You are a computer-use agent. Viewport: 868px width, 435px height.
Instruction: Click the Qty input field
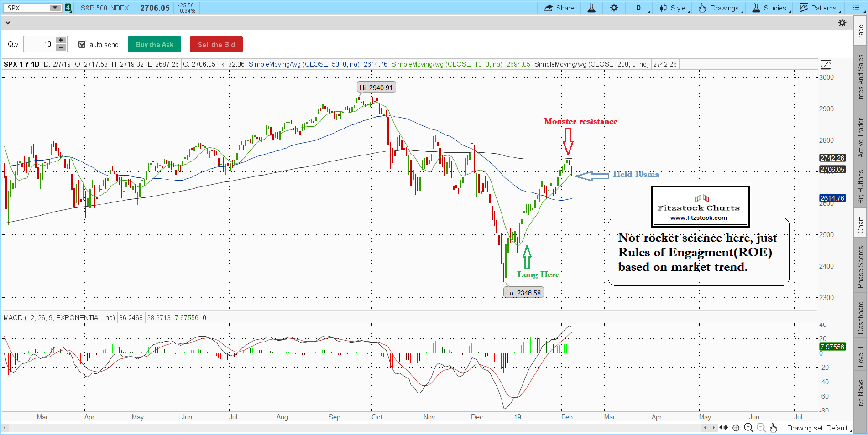click(x=40, y=44)
